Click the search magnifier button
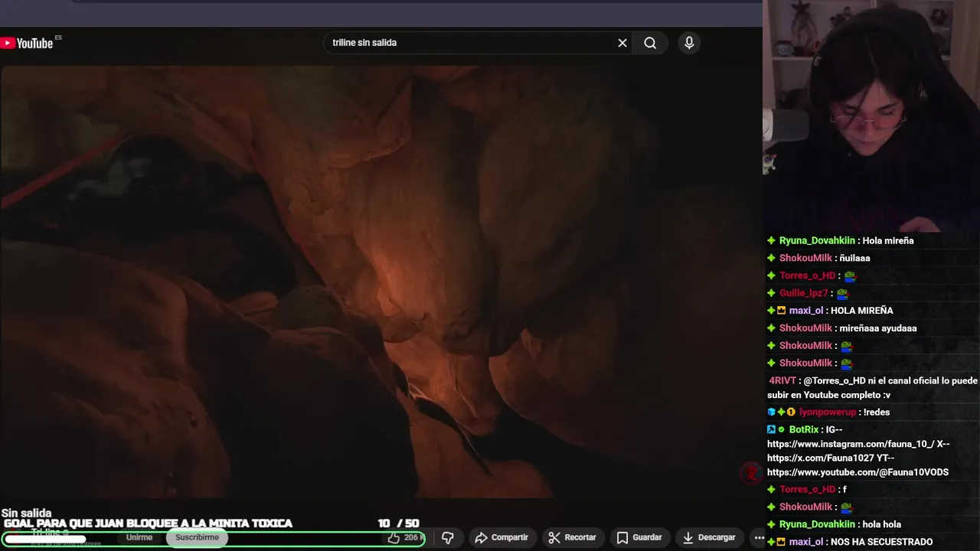Viewport: 980px width, 551px height. pos(650,43)
